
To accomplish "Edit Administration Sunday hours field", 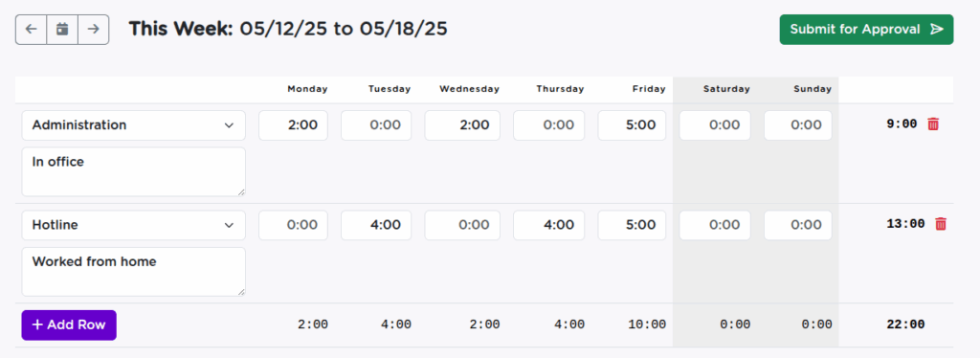I will point(797,125).
